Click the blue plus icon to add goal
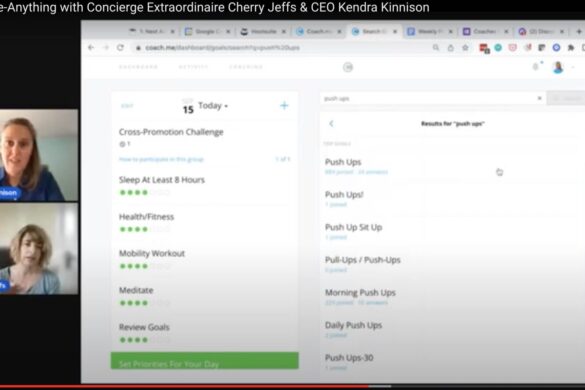This screenshot has width=585, height=390. 284,106
